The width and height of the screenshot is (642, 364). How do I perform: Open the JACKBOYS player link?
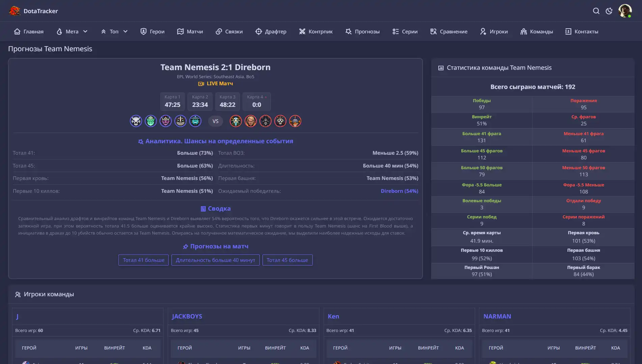tap(187, 316)
